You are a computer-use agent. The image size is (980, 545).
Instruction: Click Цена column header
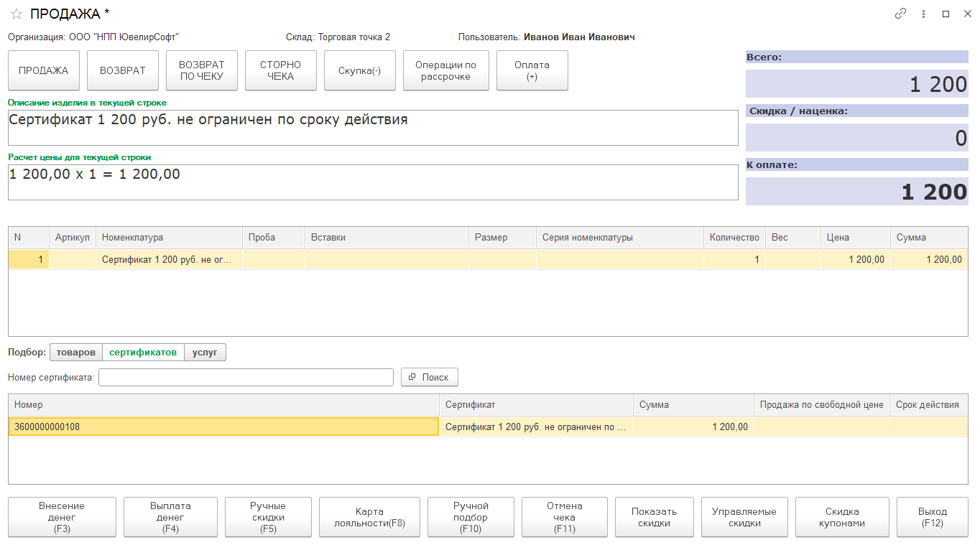[x=855, y=238]
